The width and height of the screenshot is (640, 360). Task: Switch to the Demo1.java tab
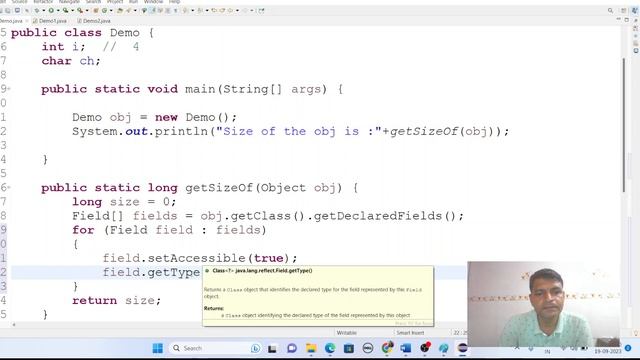click(x=49, y=21)
